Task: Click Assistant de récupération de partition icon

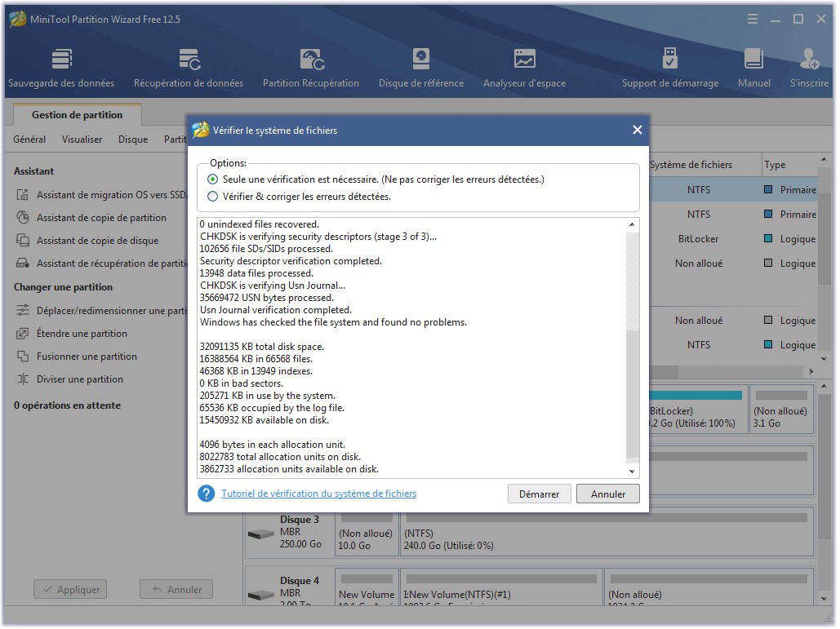Action: point(23,264)
